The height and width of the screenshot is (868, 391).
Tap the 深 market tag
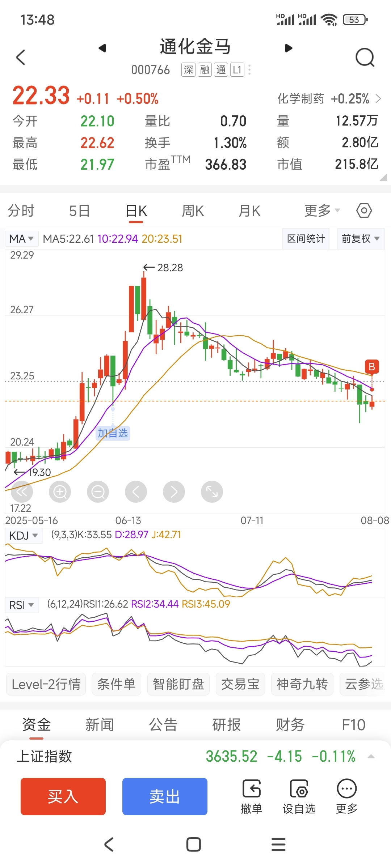pyautogui.click(x=188, y=70)
